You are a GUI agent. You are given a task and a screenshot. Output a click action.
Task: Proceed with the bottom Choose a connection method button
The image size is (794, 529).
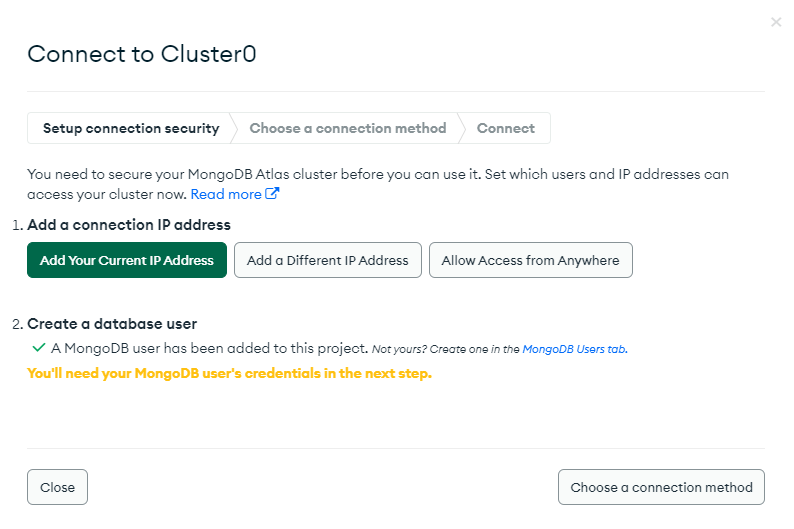click(661, 487)
